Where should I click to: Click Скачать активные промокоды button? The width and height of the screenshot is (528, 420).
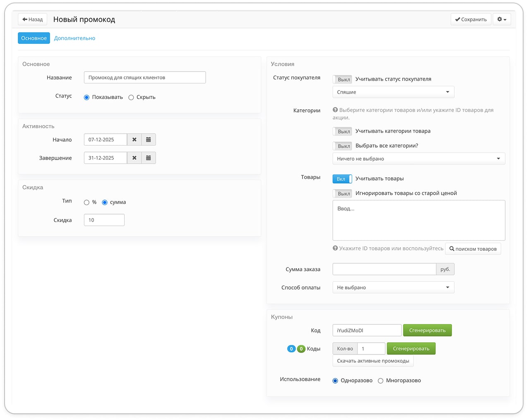tap(373, 361)
